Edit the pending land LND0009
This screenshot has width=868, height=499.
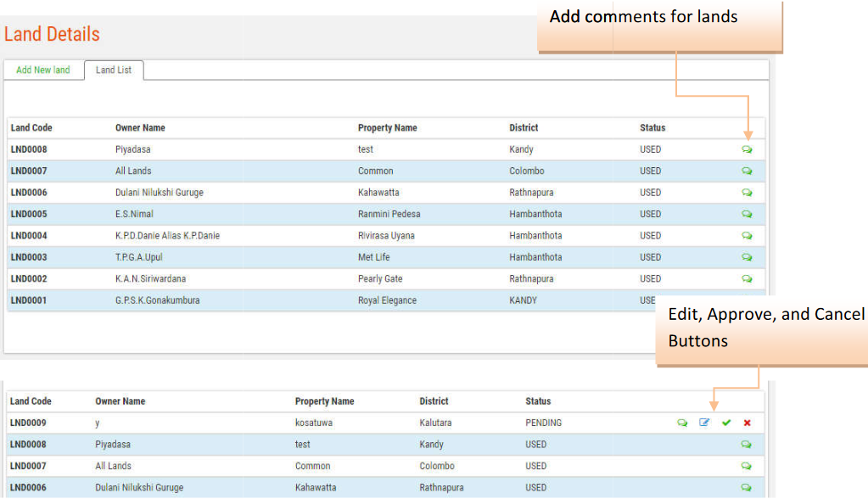pos(704,423)
